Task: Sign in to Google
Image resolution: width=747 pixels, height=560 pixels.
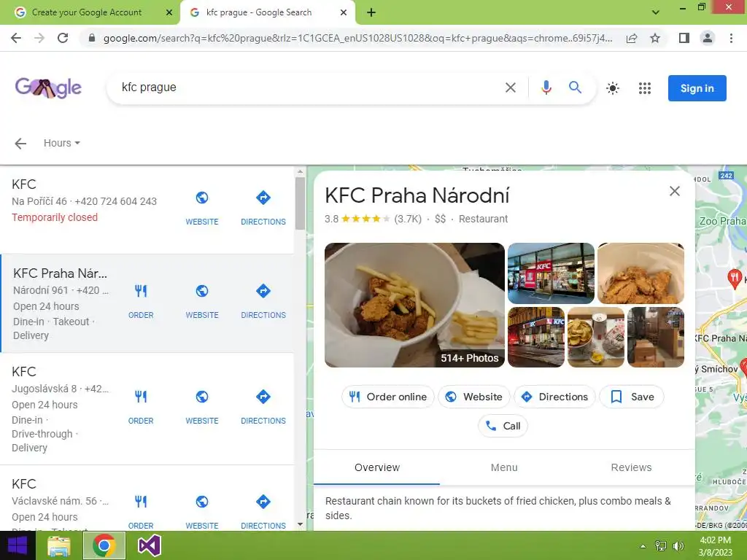Action: point(697,88)
